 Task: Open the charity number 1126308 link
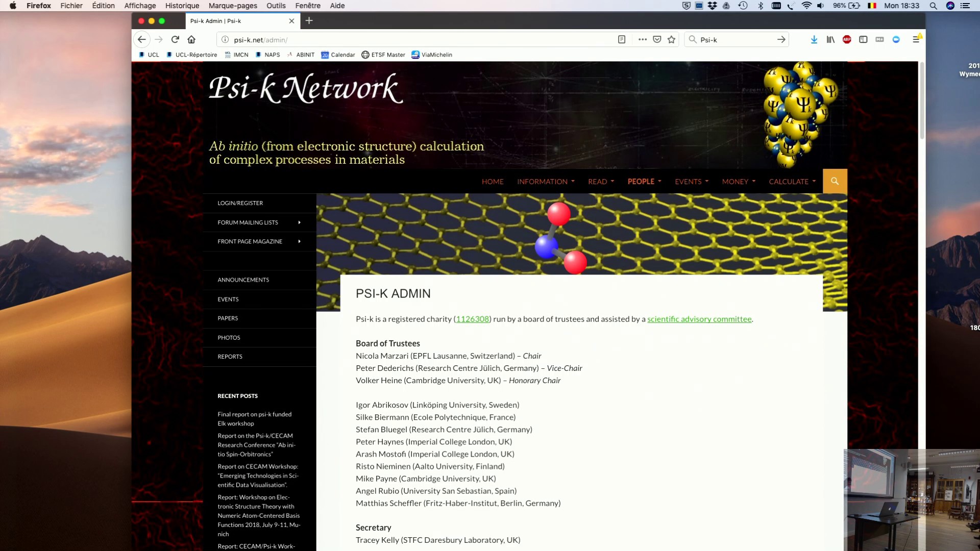pos(472,319)
